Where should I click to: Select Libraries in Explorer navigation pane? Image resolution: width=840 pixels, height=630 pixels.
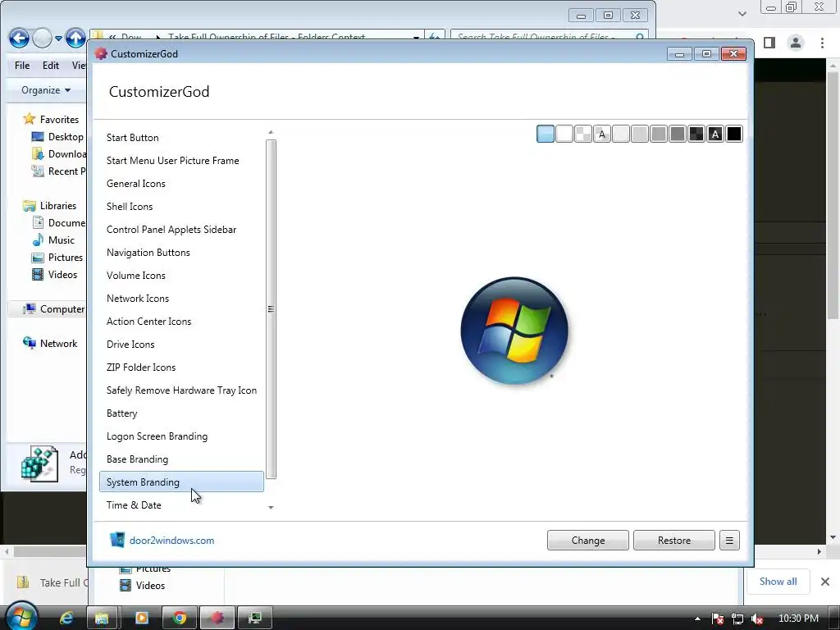click(x=49, y=206)
